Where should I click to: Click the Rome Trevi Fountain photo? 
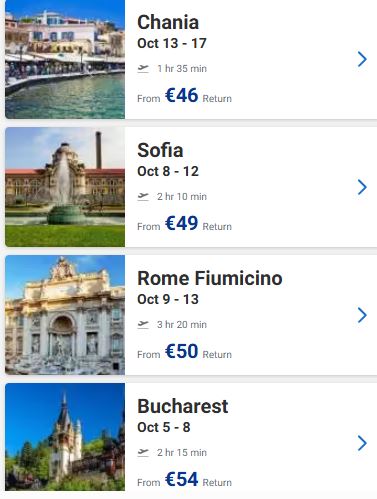(x=65, y=315)
